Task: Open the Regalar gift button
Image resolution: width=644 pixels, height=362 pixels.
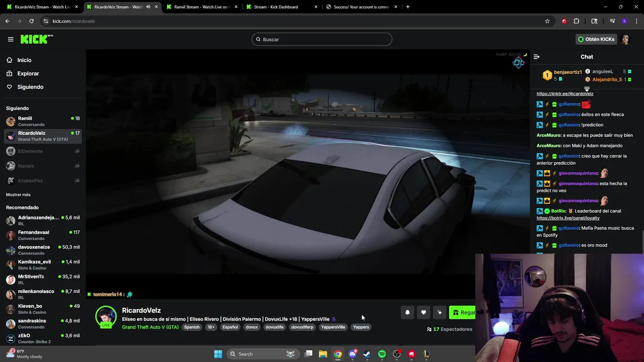Action: pyautogui.click(x=462, y=313)
